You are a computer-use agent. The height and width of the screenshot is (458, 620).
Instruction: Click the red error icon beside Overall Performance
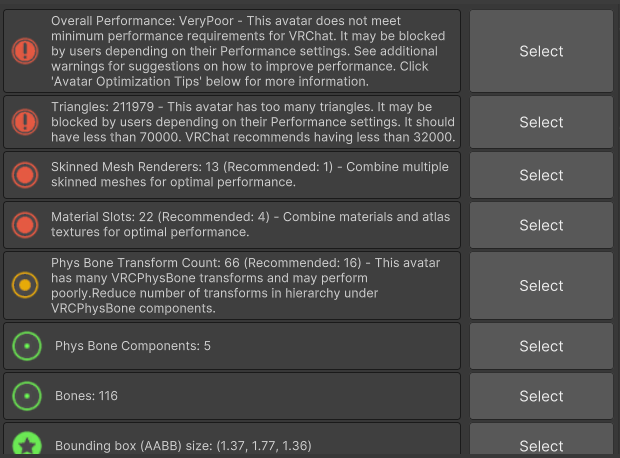tap(25, 51)
